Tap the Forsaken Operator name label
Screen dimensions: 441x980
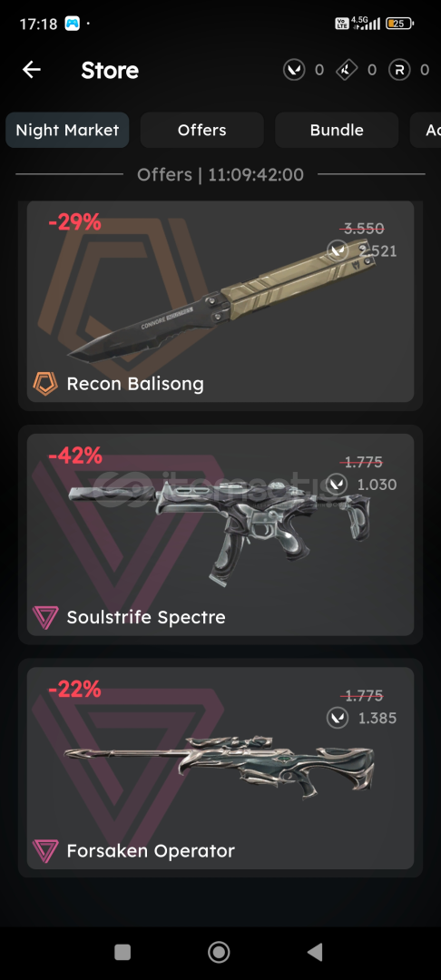pos(151,850)
